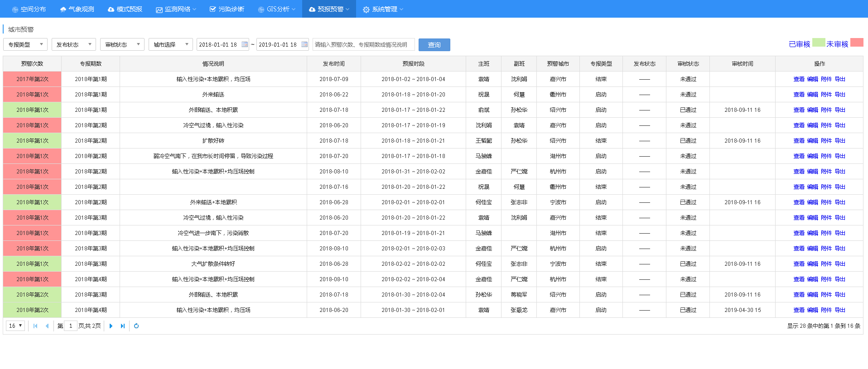Viewport: 868px width, 369px height.
Task: Click 查看 in the last table row
Action: click(x=799, y=310)
